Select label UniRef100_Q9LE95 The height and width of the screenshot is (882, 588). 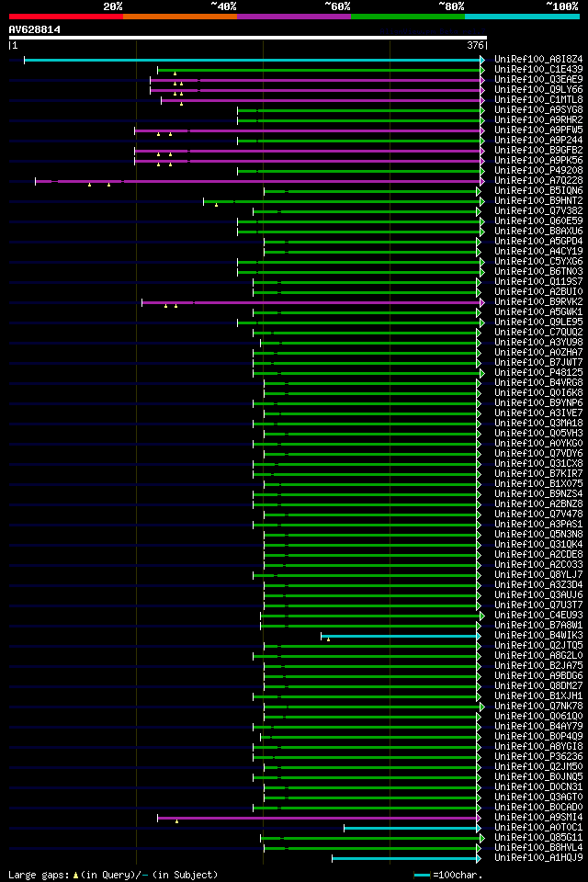point(538,322)
